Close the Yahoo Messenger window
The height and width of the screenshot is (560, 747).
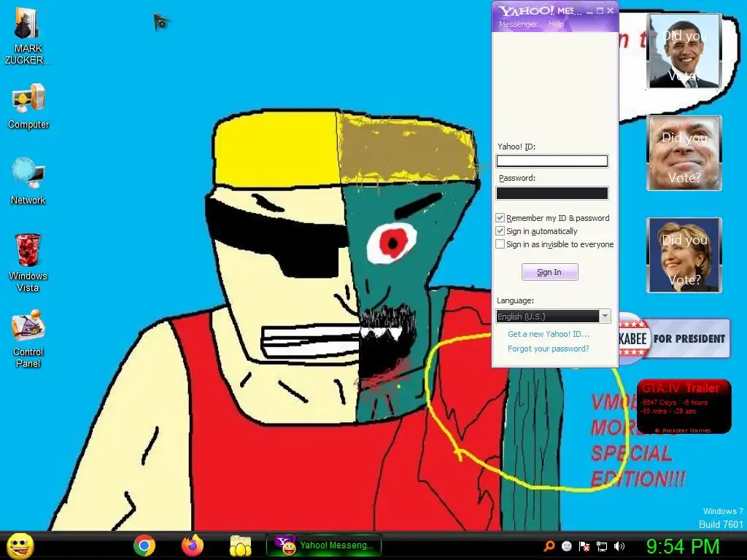click(611, 10)
